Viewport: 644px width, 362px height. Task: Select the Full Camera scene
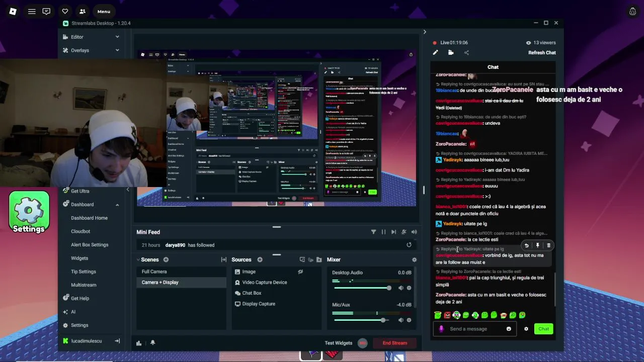[182, 271]
